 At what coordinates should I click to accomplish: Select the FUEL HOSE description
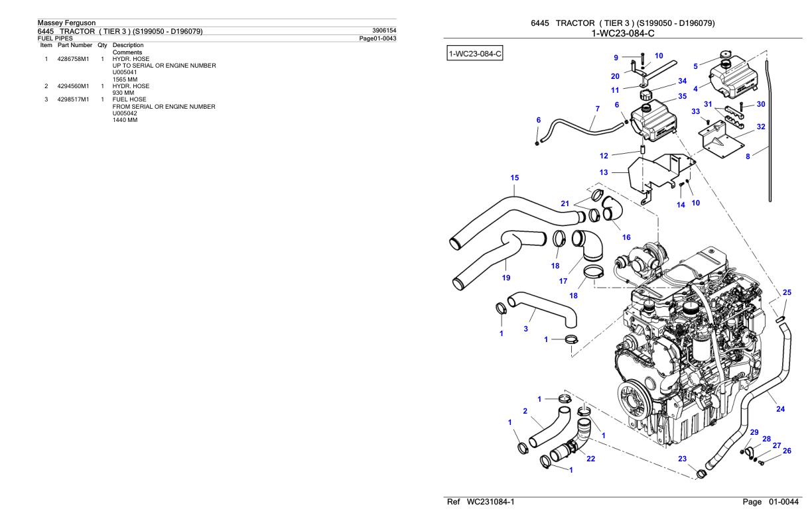(128, 100)
